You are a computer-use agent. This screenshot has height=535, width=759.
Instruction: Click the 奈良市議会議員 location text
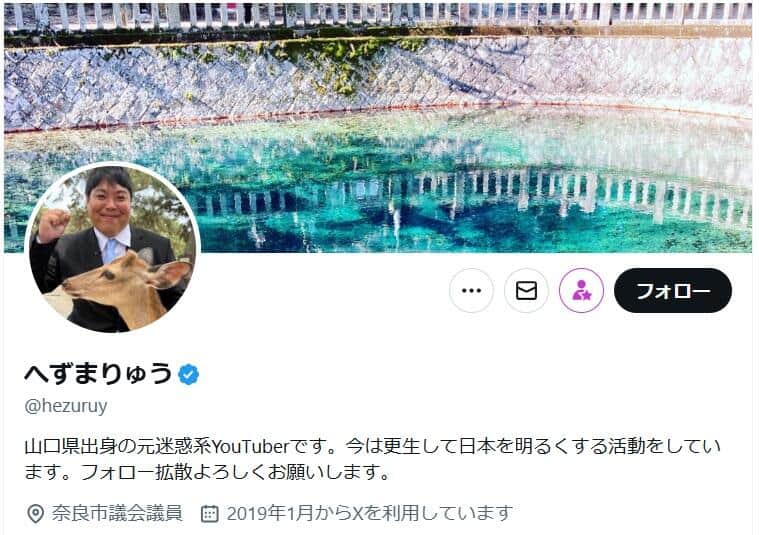pyautogui.click(x=117, y=513)
